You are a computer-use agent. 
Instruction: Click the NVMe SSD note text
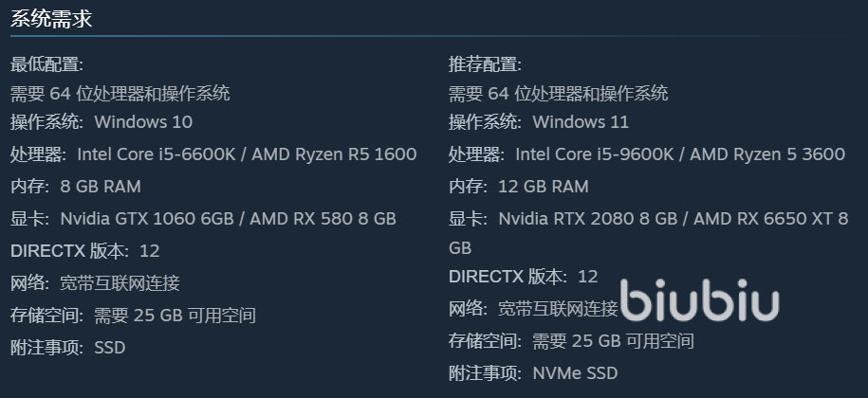coord(575,373)
